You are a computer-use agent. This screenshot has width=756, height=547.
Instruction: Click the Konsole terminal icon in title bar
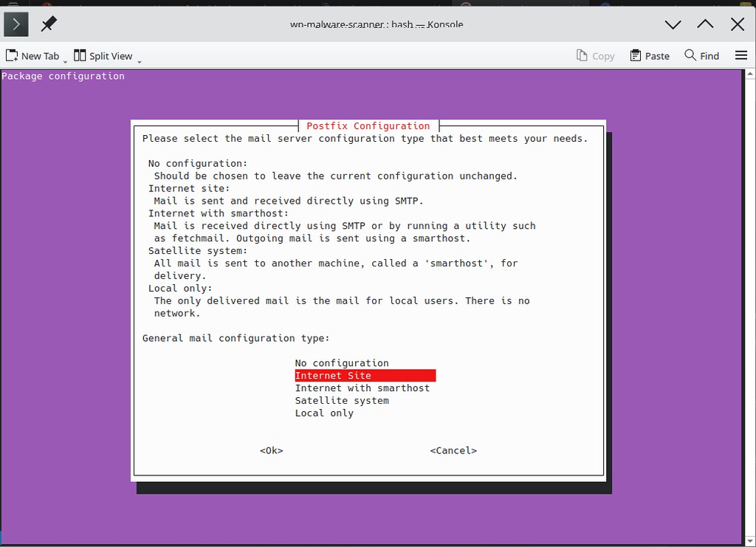pyautogui.click(x=16, y=24)
